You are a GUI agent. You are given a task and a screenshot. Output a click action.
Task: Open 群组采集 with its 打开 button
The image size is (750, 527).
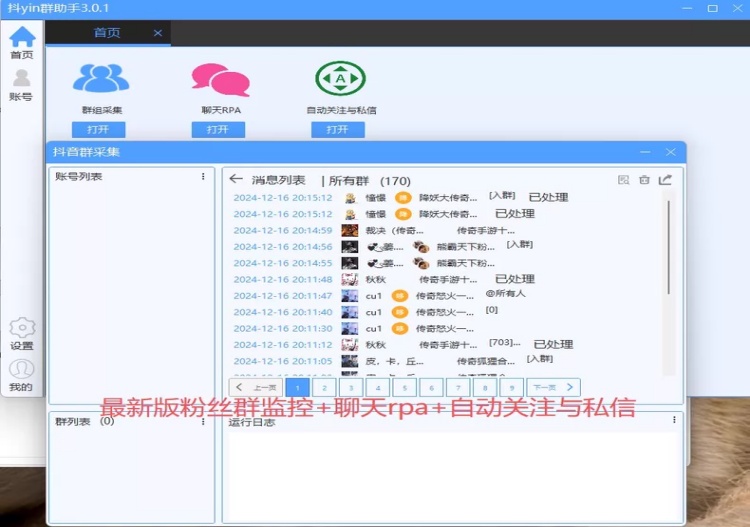[99, 130]
